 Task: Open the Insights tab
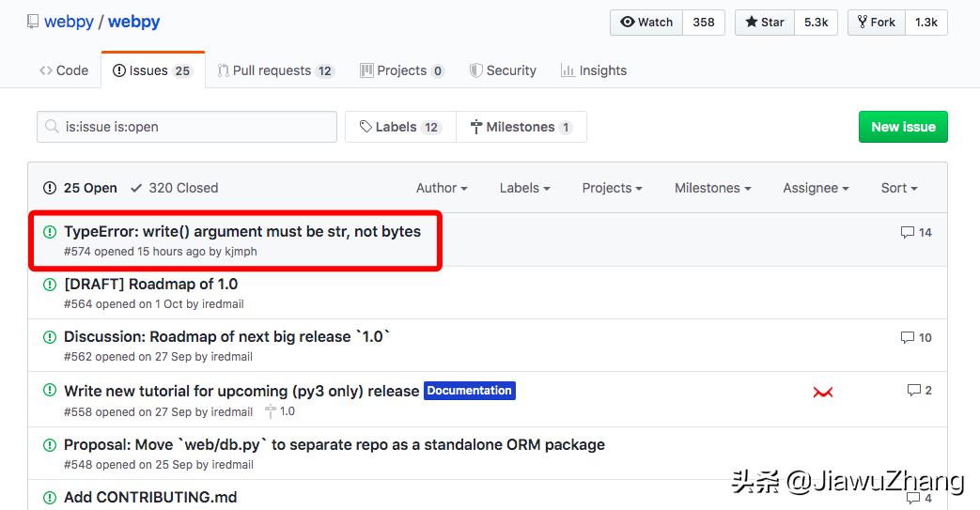click(x=594, y=70)
